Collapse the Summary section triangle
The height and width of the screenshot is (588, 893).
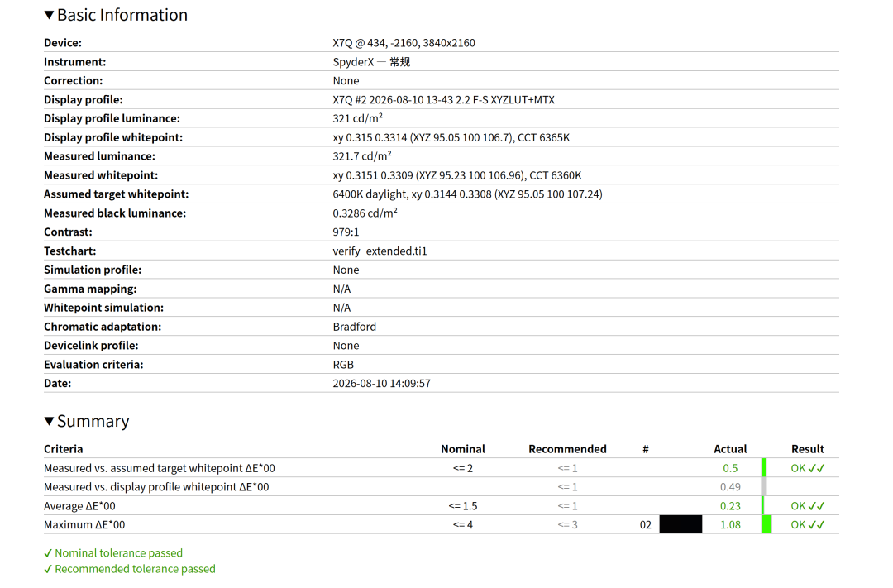click(x=49, y=421)
